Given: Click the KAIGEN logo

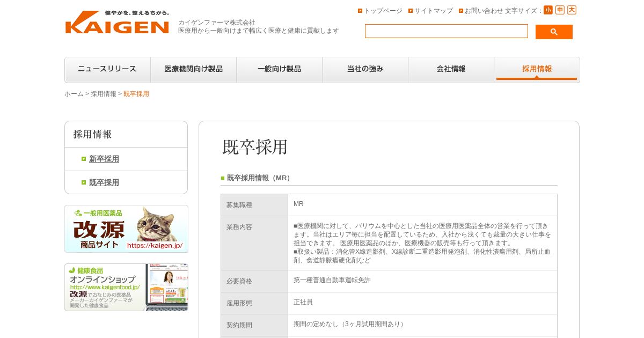Looking at the screenshot, I should (x=117, y=22).
